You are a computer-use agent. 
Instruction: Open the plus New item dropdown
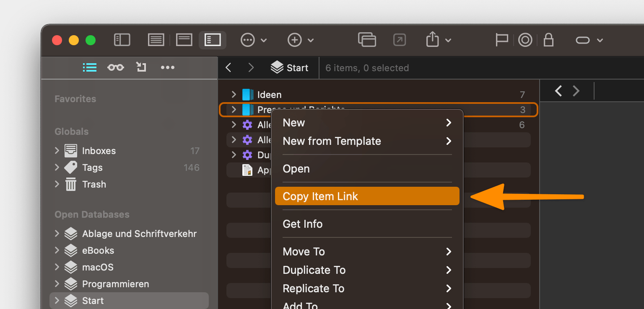[301, 40]
